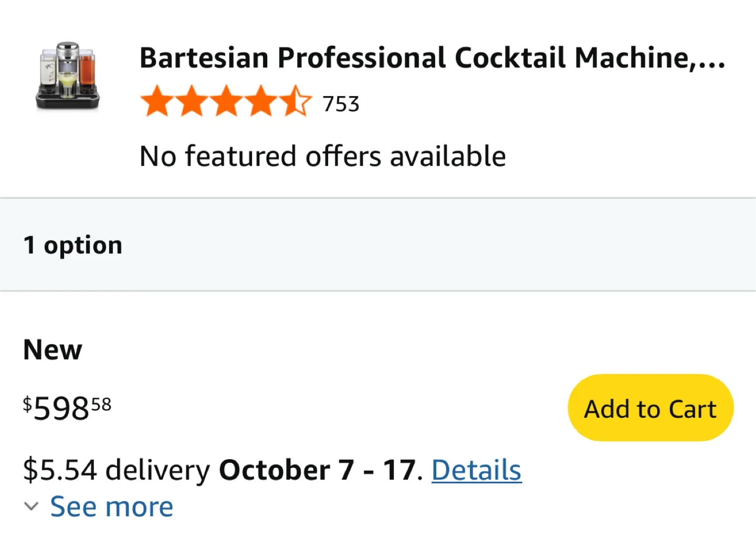Click the half-filled fifth star
The image size is (756, 540).
click(x=297, y=101)
